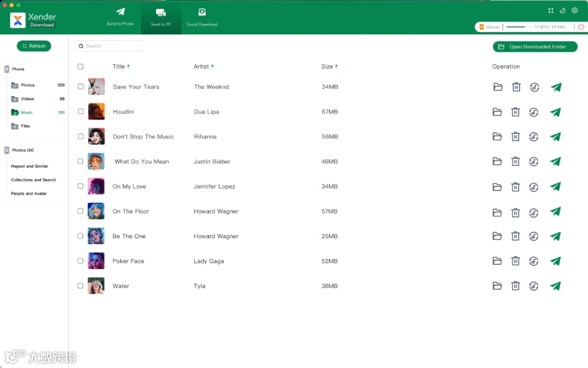This screenshot has height=368, width=588.
Task: Click music convert icon for On My Love
Action: [x=534, y=186]
